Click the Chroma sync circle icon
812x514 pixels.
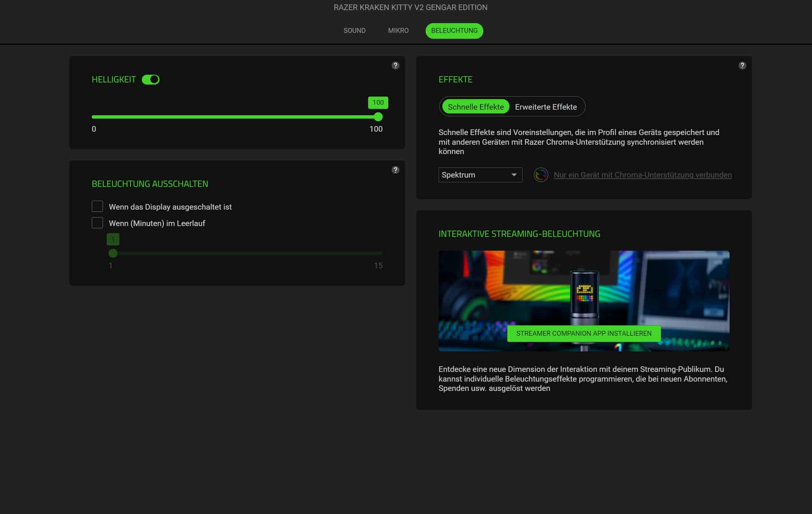click(x=541, y=175)
